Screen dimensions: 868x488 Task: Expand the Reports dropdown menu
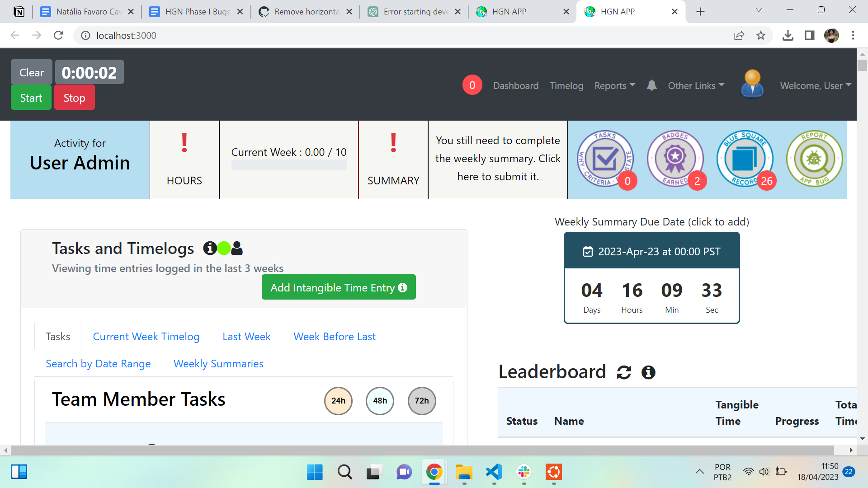(x=614, y=85)
